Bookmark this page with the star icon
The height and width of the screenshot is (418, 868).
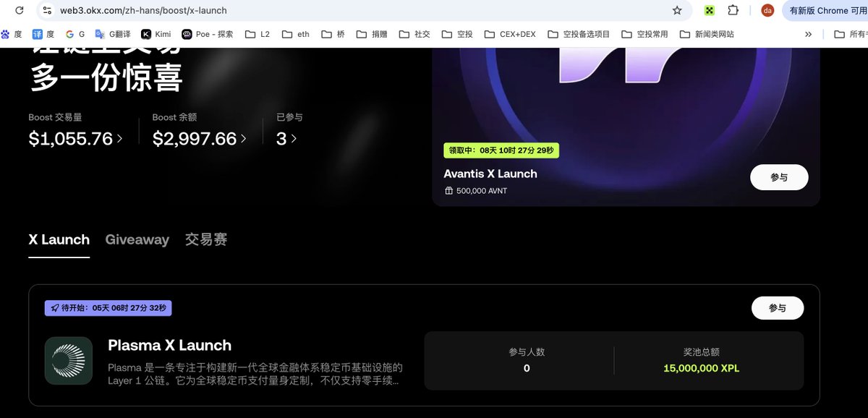point(677,10)
